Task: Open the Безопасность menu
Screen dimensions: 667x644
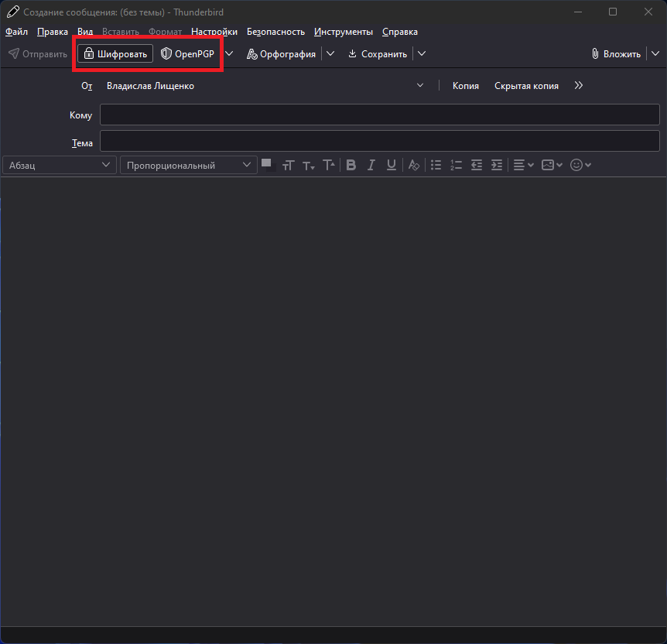Action: (x=275, y=32)
